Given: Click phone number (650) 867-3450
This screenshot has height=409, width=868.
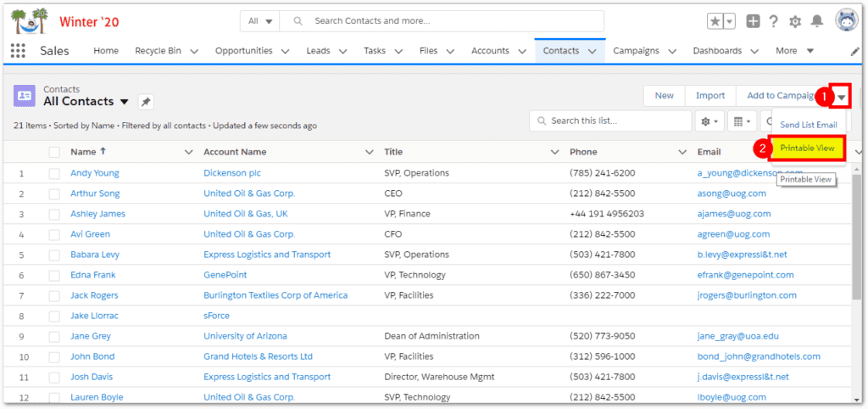Looking at the screenshot, I should (603, 275).
